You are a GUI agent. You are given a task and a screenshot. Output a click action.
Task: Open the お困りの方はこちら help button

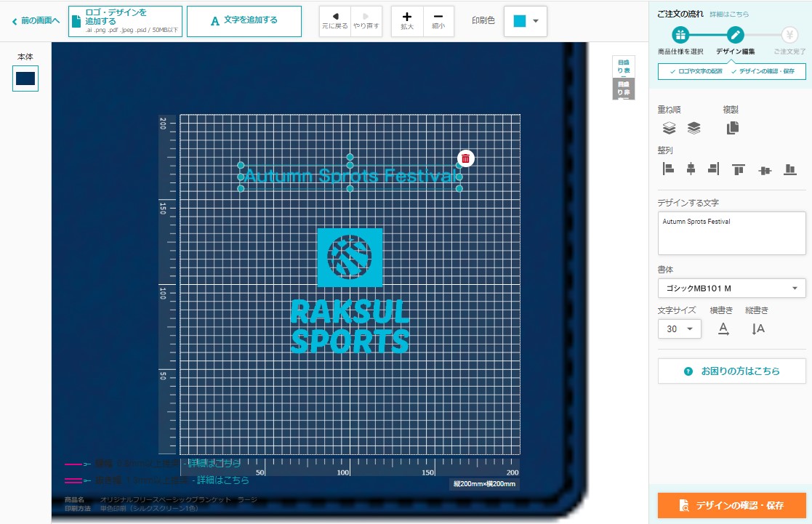tap(731, 371)
